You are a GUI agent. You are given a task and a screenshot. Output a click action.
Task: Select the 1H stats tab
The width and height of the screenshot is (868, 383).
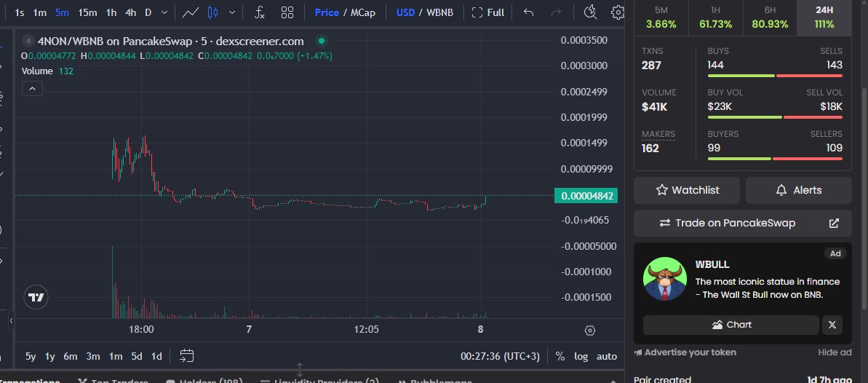point(715,17)
